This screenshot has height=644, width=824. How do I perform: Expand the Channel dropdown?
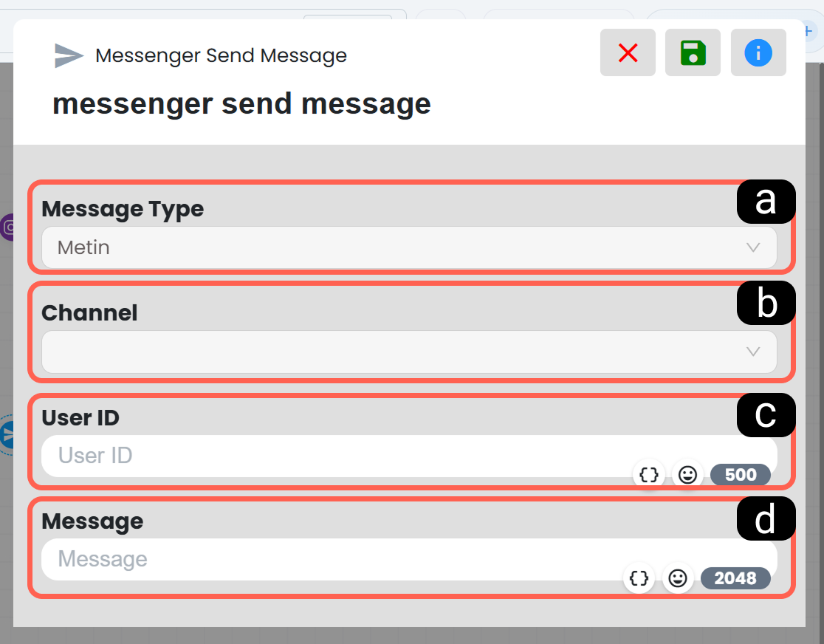point(409,352)
